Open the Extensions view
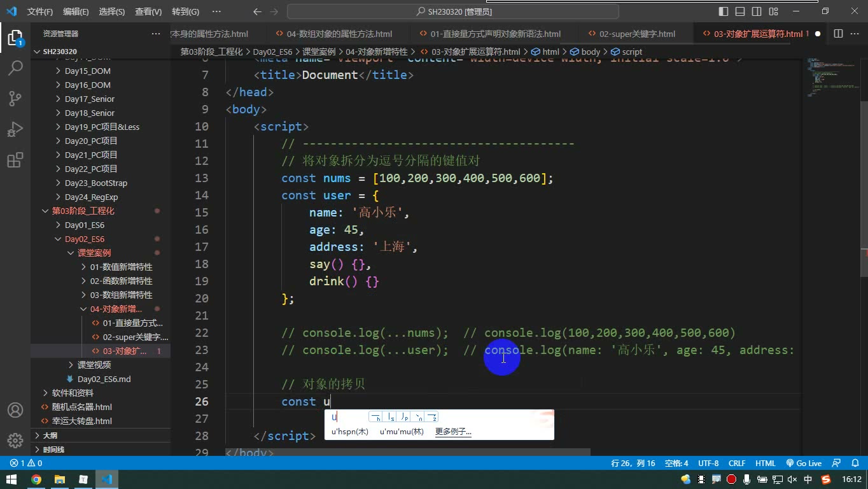This screenshot has width=868, height=489. tap(15, 160)
